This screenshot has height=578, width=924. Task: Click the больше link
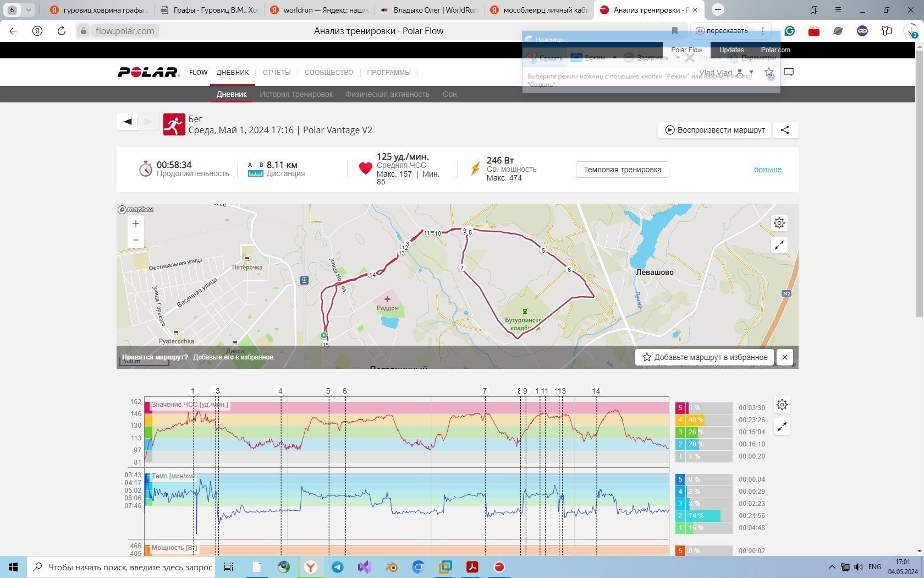[x=768, y=170]
